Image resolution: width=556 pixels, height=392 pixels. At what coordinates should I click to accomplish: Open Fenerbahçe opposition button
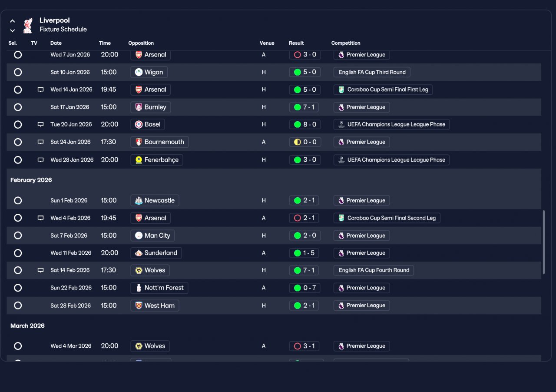tap(157, 159)
